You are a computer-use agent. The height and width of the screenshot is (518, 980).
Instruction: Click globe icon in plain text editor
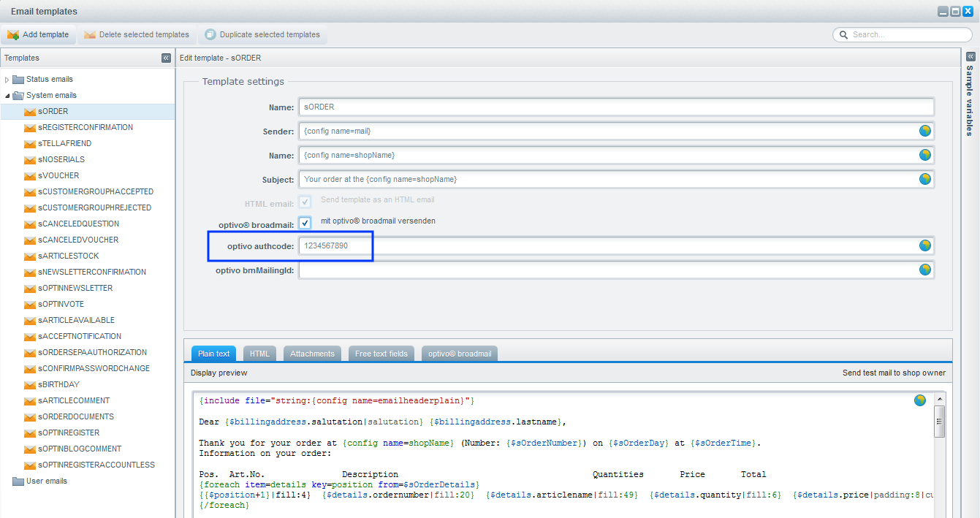[920, 400]
